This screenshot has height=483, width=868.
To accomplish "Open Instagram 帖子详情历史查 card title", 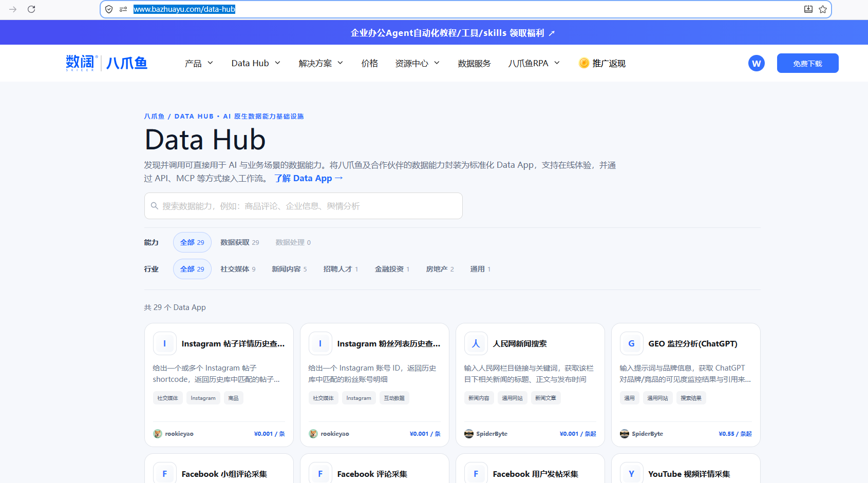I will coord(233,343).
